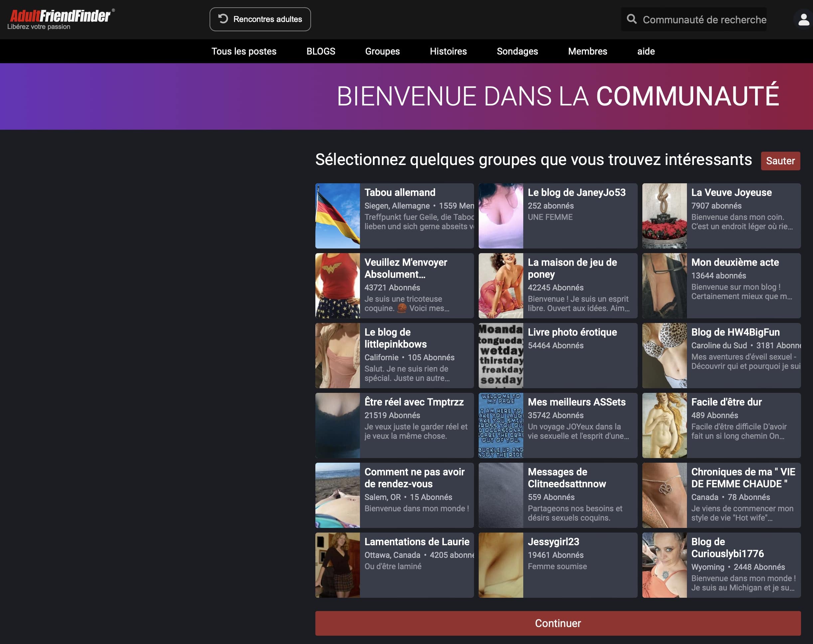Select the Tabou allemand flag thumbnail
This screenshot has width=813, height=644.
tap(337, 216)
